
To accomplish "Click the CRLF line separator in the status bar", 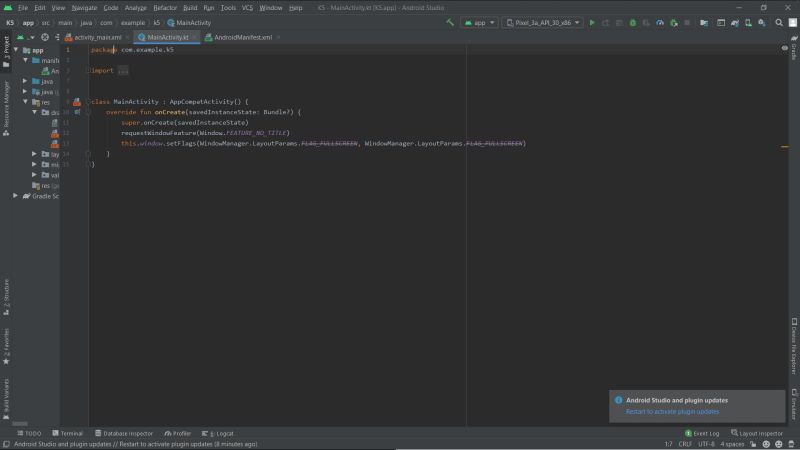I will [x=685, y=444].
